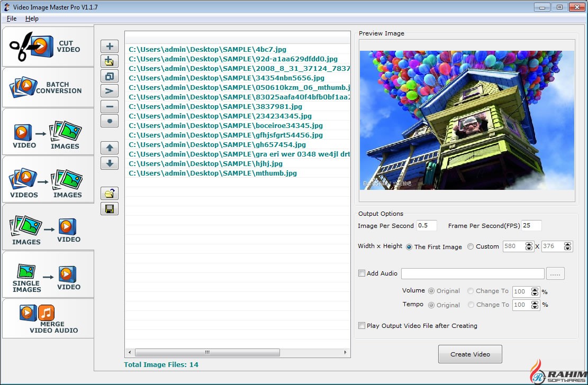The image size is (588, 385).
Task: Select the 2008_8_31_37124 file row
Action: pyautogui.click(x=238, y=69)
